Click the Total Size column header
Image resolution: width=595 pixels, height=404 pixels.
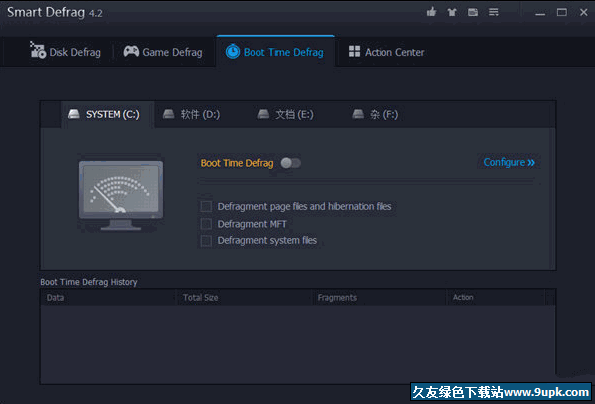(244, 297)
